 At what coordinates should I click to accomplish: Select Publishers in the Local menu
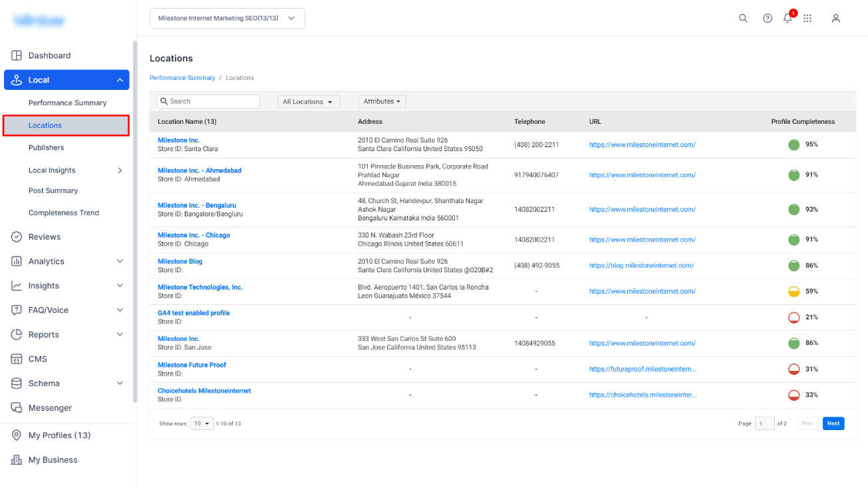click(47, 148)
